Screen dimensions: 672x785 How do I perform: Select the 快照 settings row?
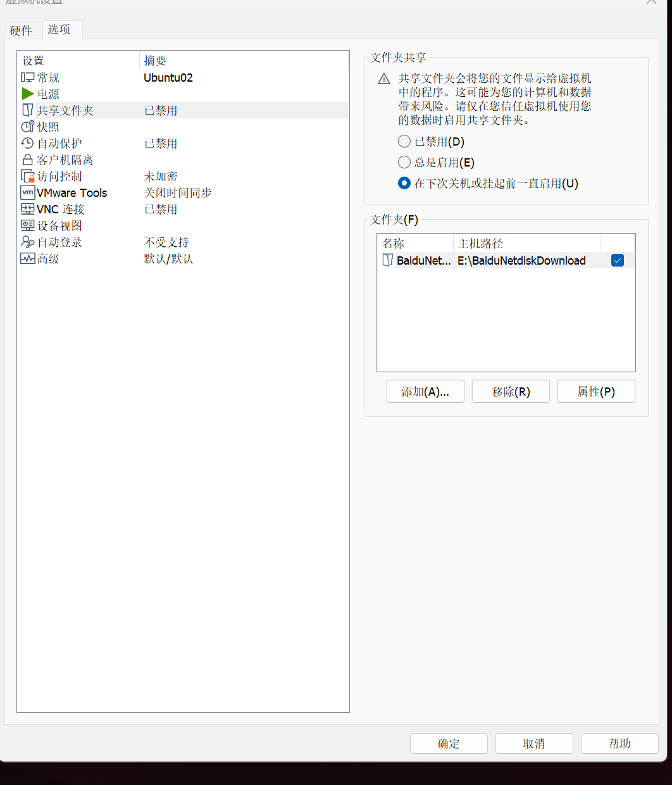click(184, 127)
